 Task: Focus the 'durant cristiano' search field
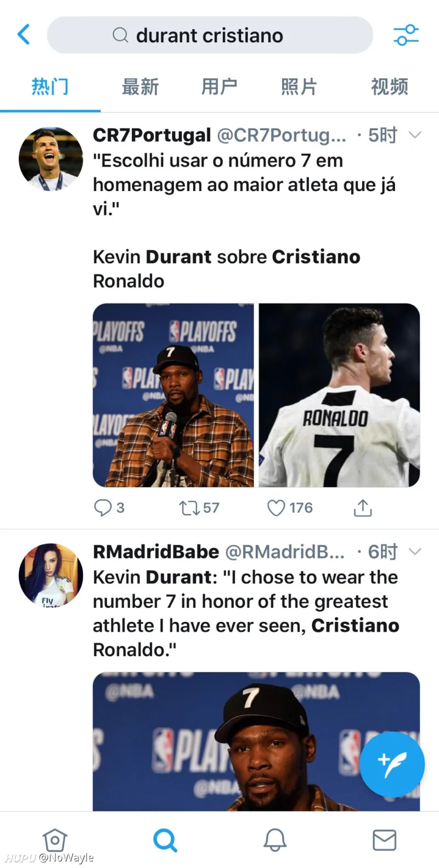[210, 35]
